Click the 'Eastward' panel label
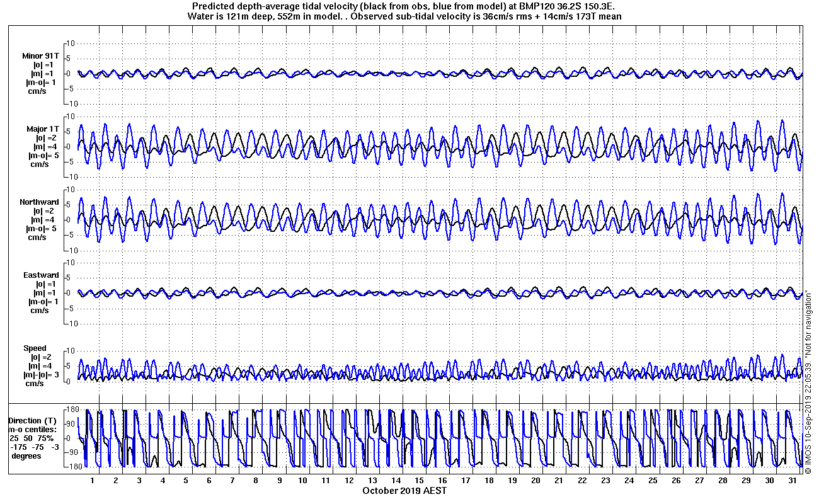 [41, 275]
